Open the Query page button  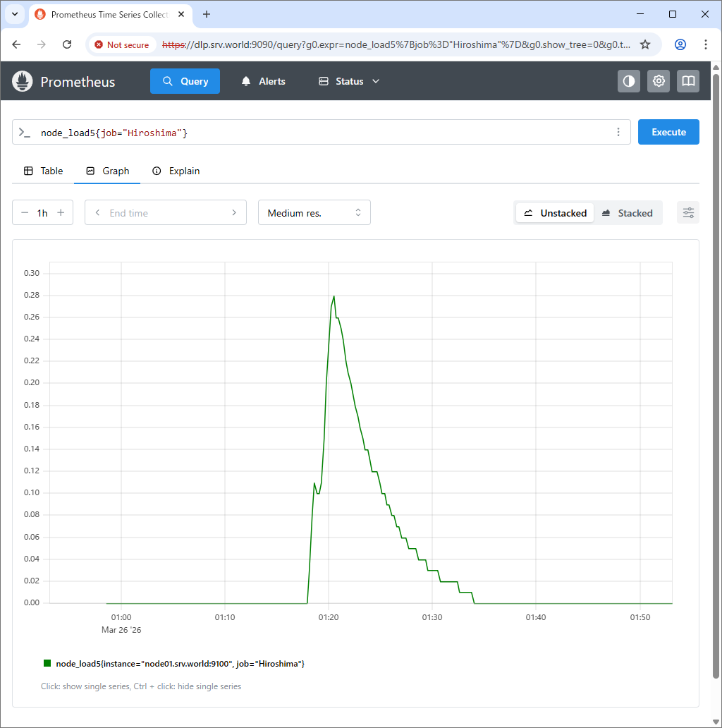(185, 81)
